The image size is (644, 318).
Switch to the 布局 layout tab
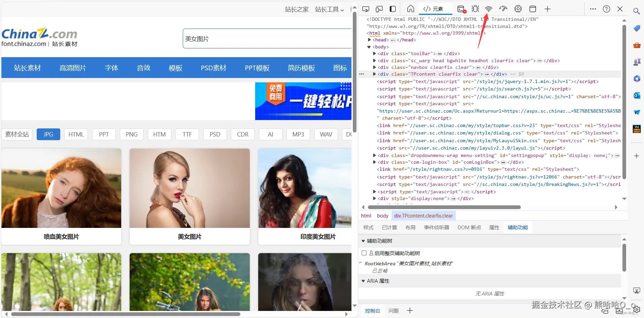click(x=410, y=228)
